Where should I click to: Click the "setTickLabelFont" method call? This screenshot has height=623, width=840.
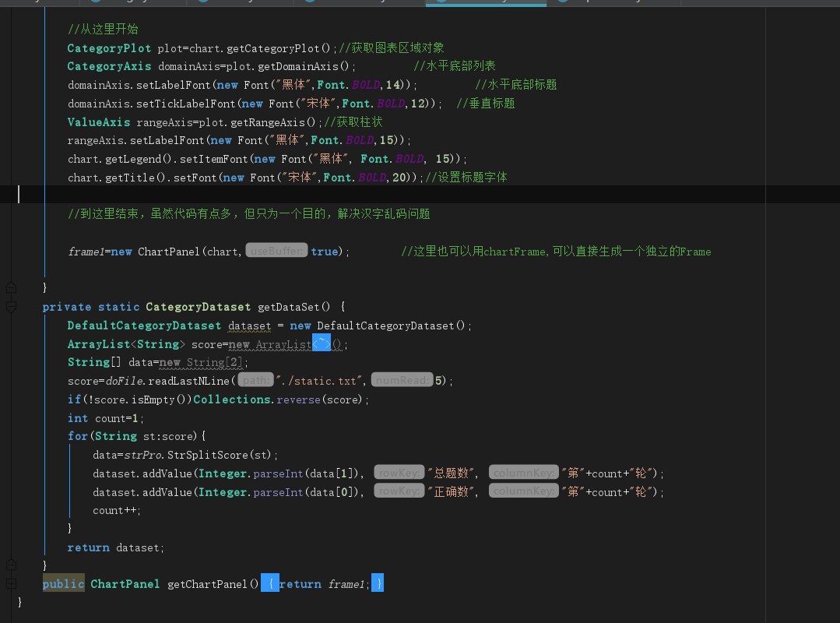click(x=185, y=104)
